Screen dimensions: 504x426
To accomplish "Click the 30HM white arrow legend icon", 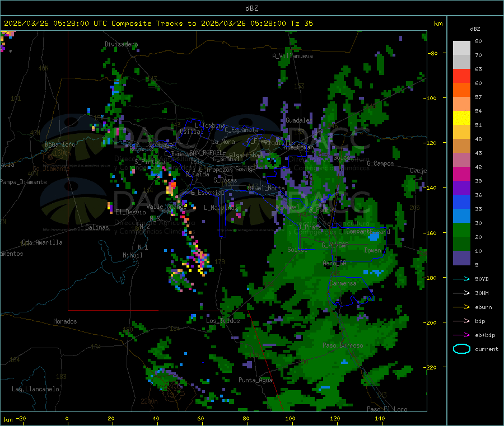I will coord(461,293).
